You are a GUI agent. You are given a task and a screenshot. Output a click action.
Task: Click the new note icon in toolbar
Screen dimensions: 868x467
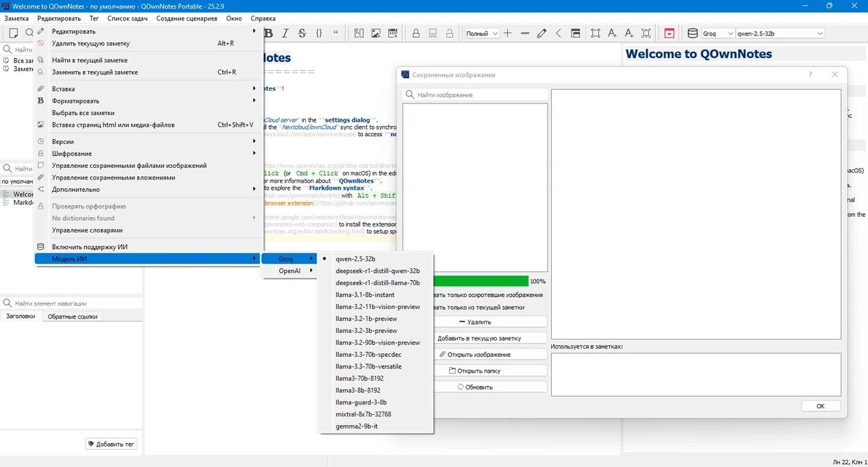(x=13, y=33)
